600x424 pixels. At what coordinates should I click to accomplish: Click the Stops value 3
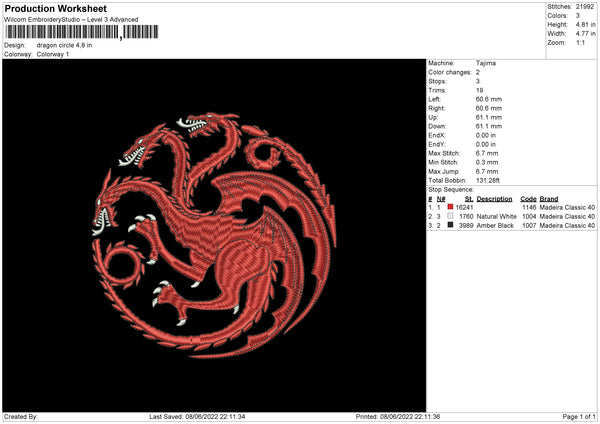478,81
